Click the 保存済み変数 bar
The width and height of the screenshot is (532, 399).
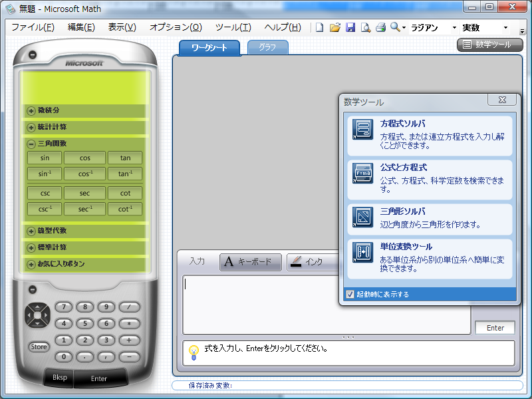tap(347, 386)
